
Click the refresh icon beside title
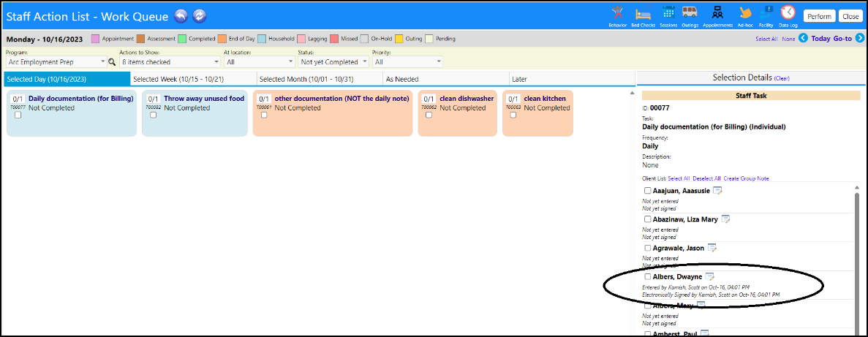(200, 17)
